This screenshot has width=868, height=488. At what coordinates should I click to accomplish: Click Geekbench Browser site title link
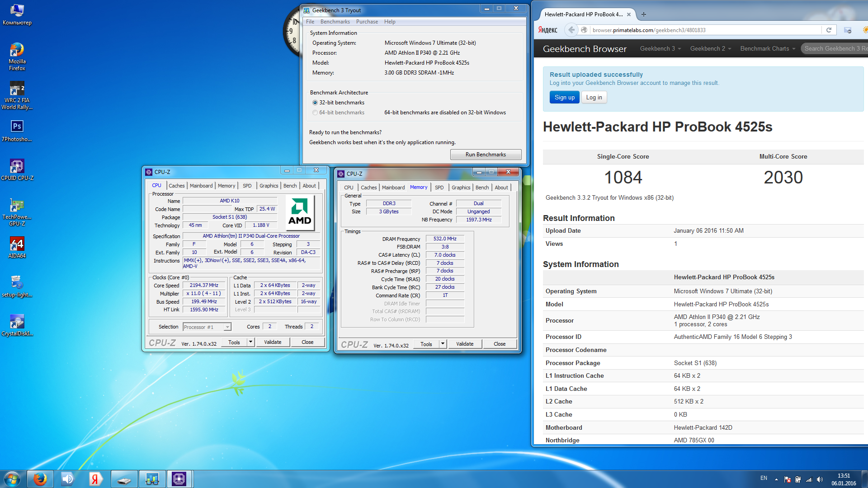click(x=585, y=49)
